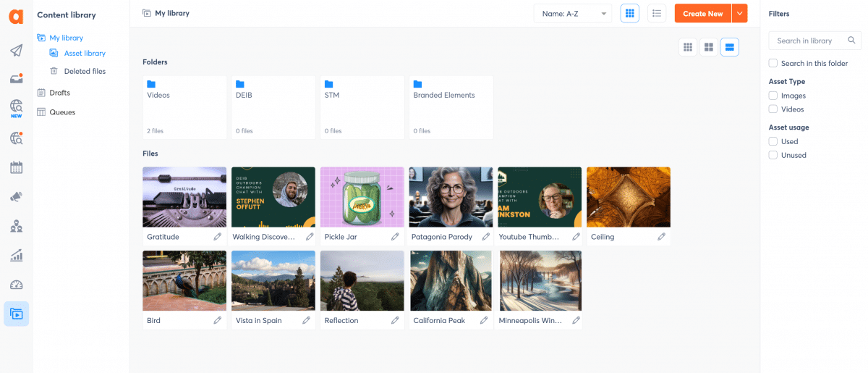This screenshot has width=868, height=373.
Task: Enable Search in this folder checkbox
Action: pyautogui.click(x=773, y=64)
